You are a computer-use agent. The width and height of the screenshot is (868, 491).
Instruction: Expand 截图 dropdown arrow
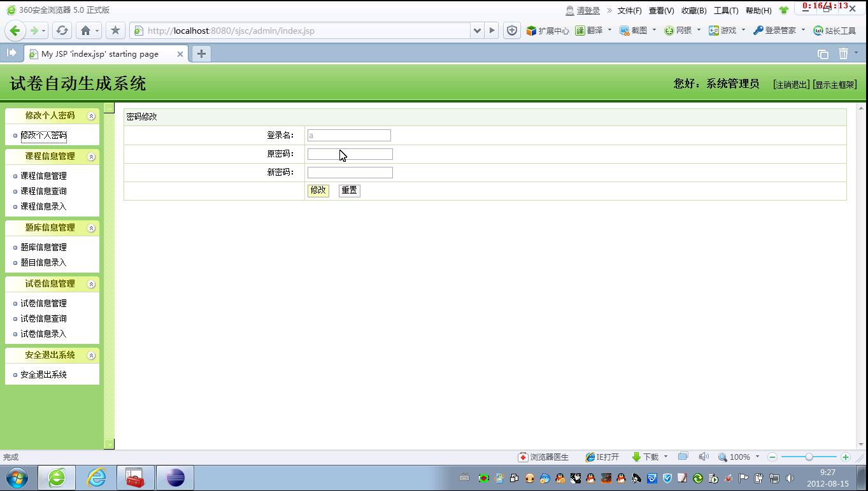654,30
